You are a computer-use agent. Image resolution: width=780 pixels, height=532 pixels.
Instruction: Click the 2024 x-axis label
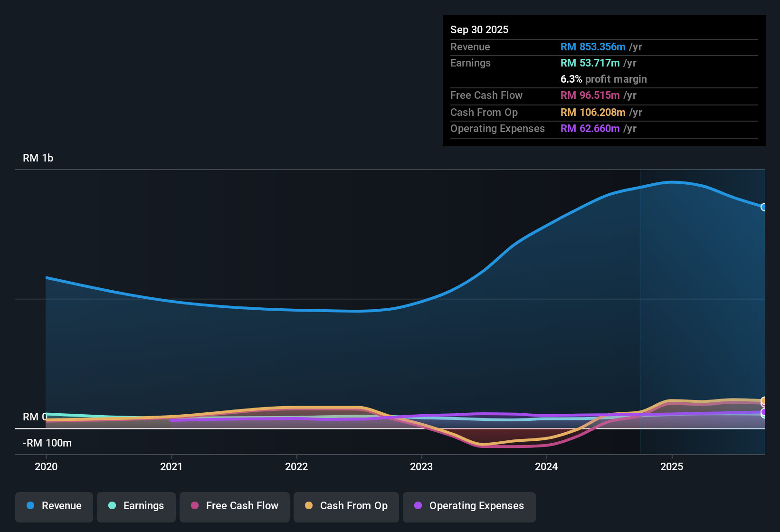[546, 467]
